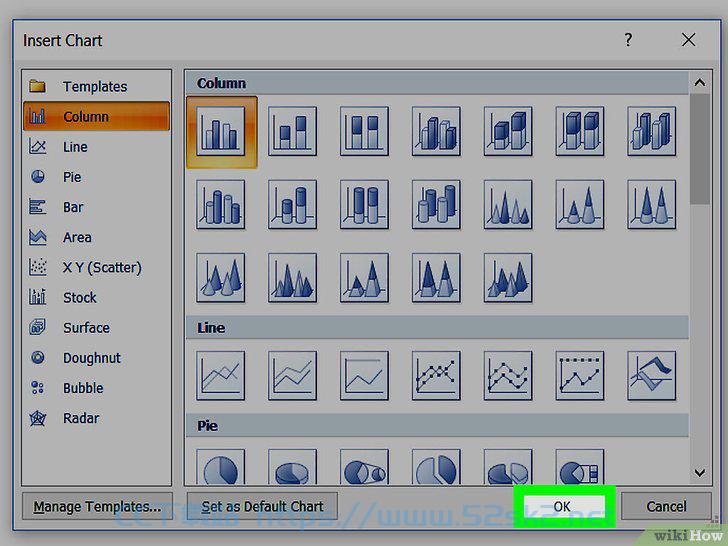Select the Clustered Column chart thumbnail

point(221,131)
